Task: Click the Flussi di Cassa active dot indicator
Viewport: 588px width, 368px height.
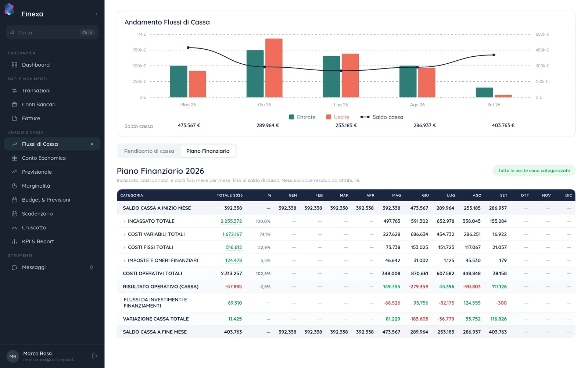Action: (x=92, y=144)
